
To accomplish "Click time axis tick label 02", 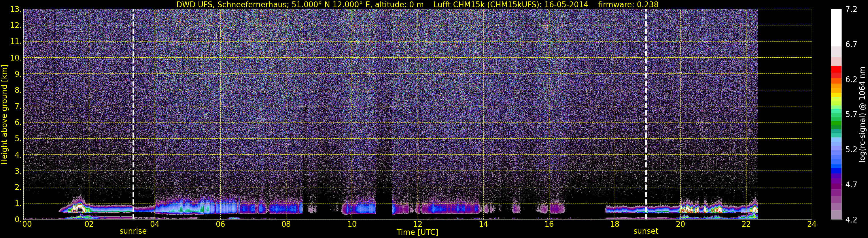I will [89, 224].
